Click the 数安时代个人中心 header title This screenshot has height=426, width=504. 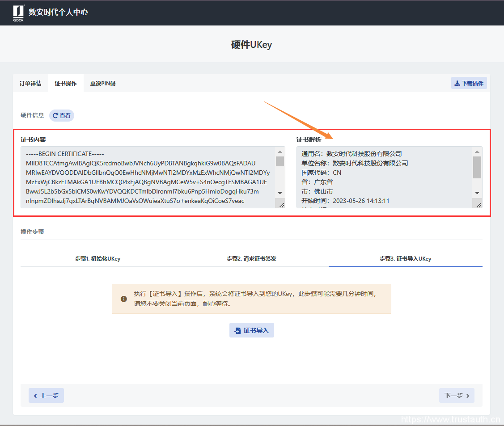pos(58,12)
